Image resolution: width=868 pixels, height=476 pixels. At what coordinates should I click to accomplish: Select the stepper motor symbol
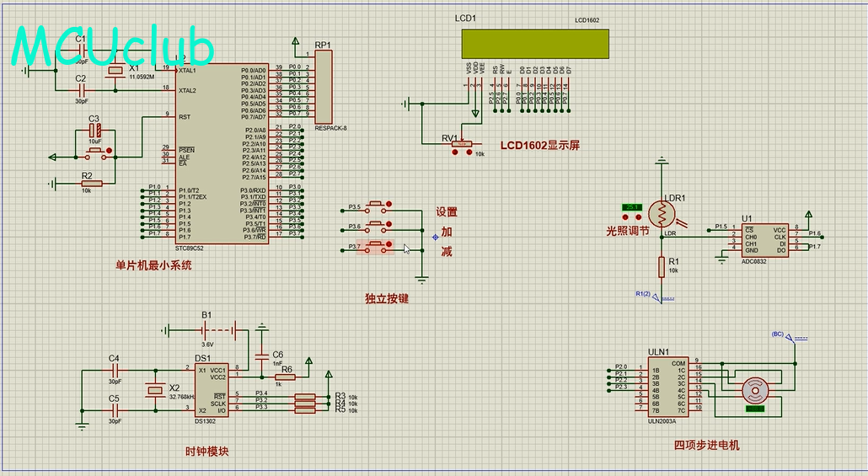754,391
